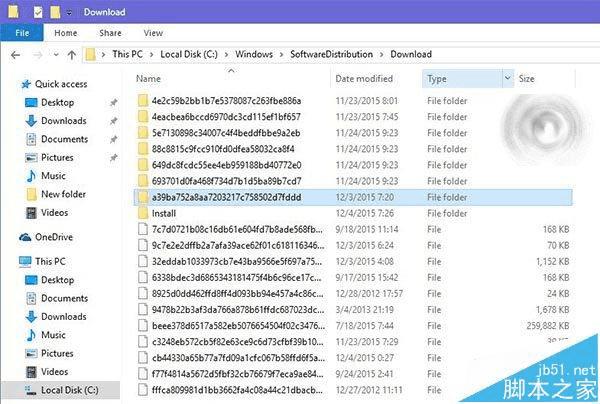Viewport: 600px width, 404px height.
Task: Click pin icon beside Desktop
Action: [x=113, y=103]
